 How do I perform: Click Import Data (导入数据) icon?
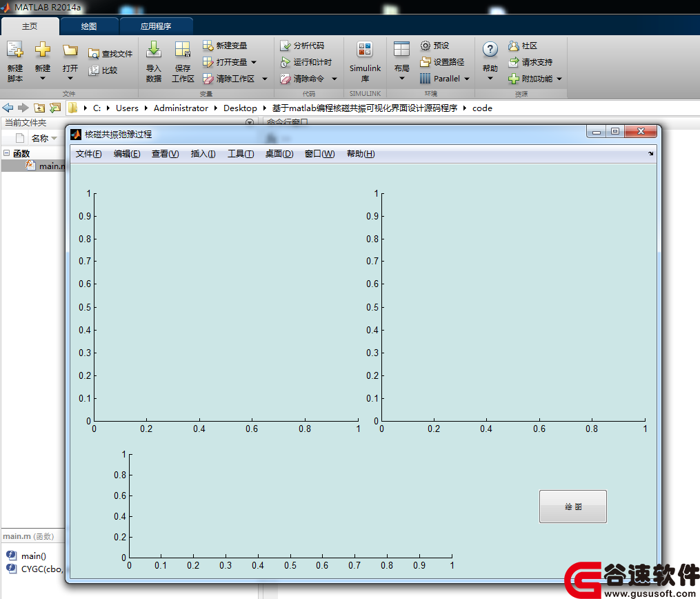coord(154,50)
